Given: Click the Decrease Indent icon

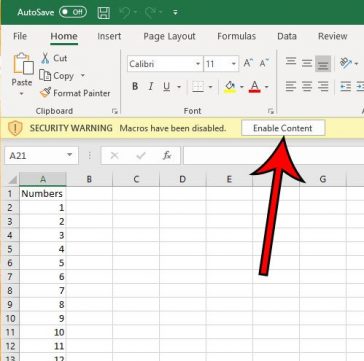Looking at the screenshot, I should point(345,87).
